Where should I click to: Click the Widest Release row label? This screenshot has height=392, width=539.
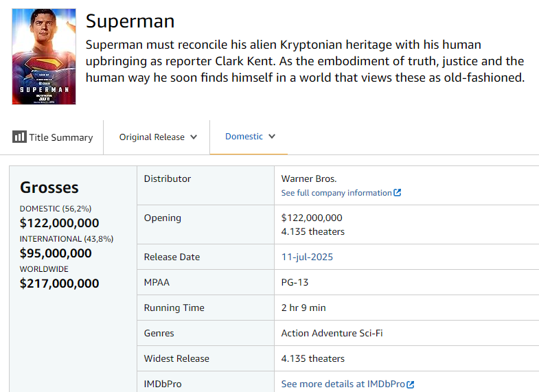(176, 358)
